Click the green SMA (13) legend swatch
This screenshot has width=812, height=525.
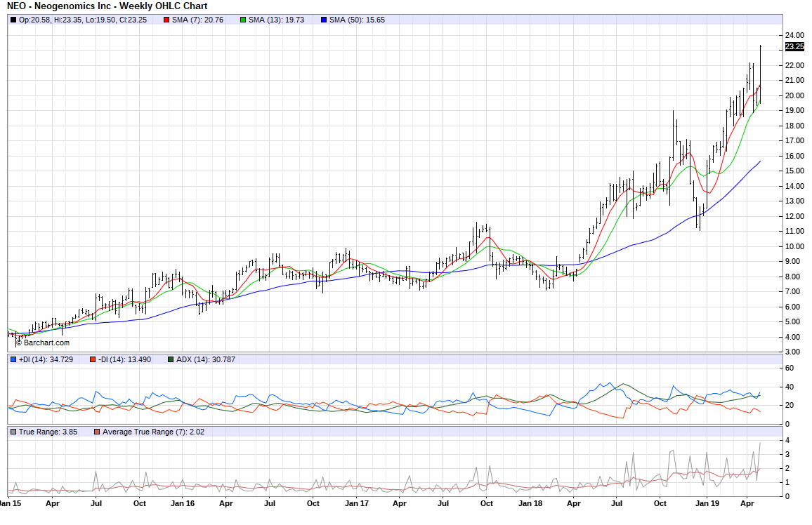243,20
